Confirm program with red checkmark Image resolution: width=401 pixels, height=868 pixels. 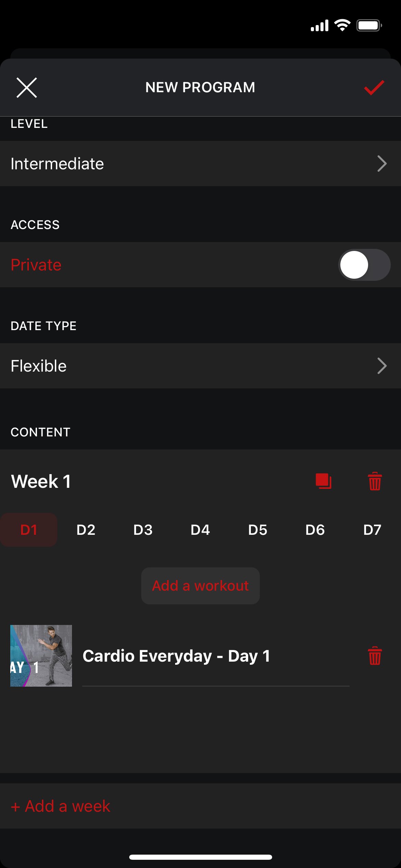[x=374, y=88]
